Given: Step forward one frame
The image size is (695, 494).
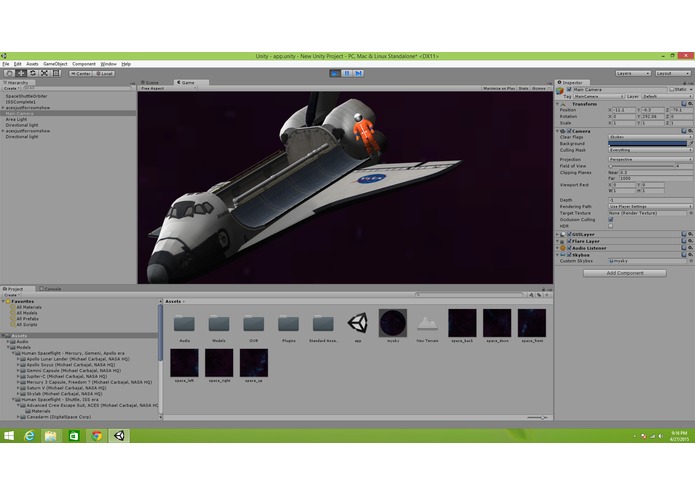Looking at the screenshot, I should [x=359, y=73].
